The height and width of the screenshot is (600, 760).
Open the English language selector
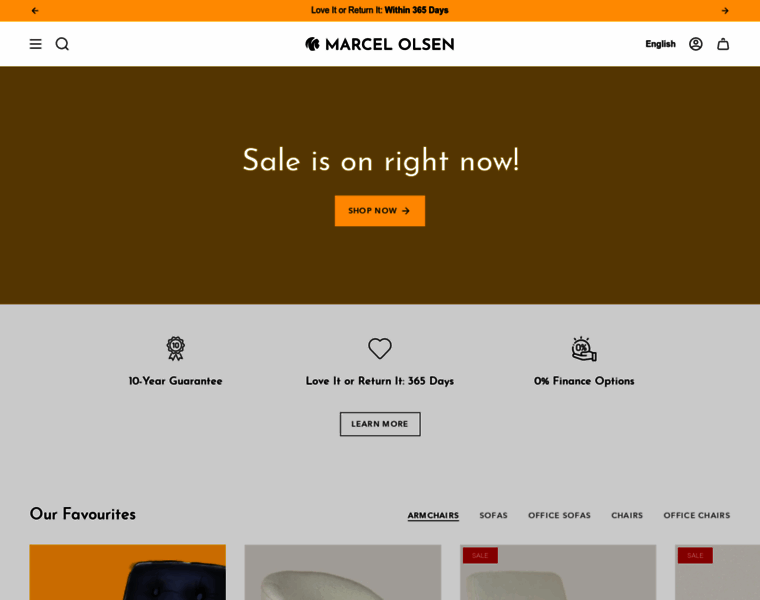point(660,44)
